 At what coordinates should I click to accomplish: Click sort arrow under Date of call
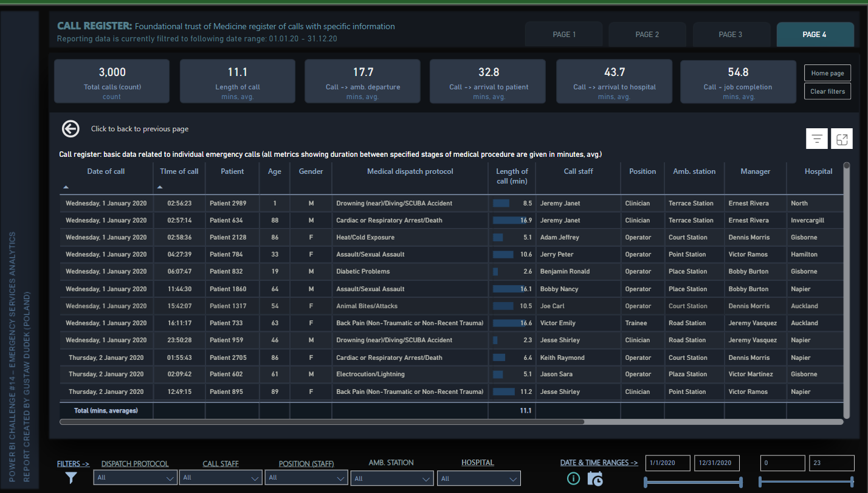(x=66, y=187)
